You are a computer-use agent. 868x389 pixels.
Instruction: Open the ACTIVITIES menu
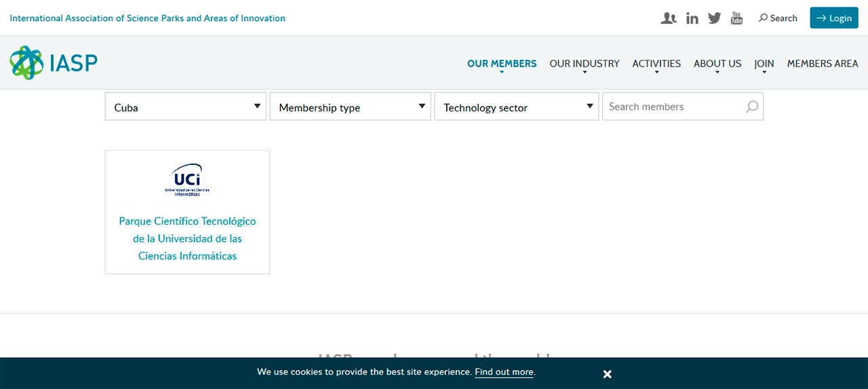(x=656, y=64)
